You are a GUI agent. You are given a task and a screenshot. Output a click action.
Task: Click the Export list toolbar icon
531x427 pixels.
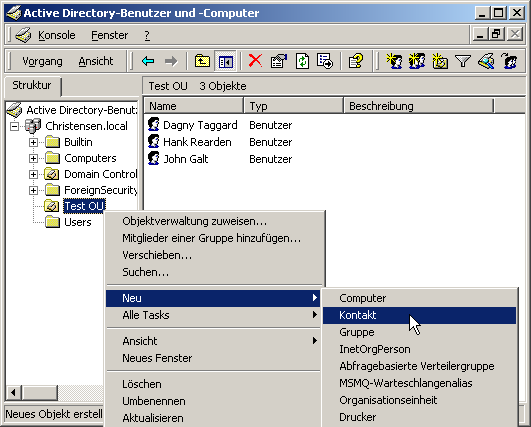[325, 61]
